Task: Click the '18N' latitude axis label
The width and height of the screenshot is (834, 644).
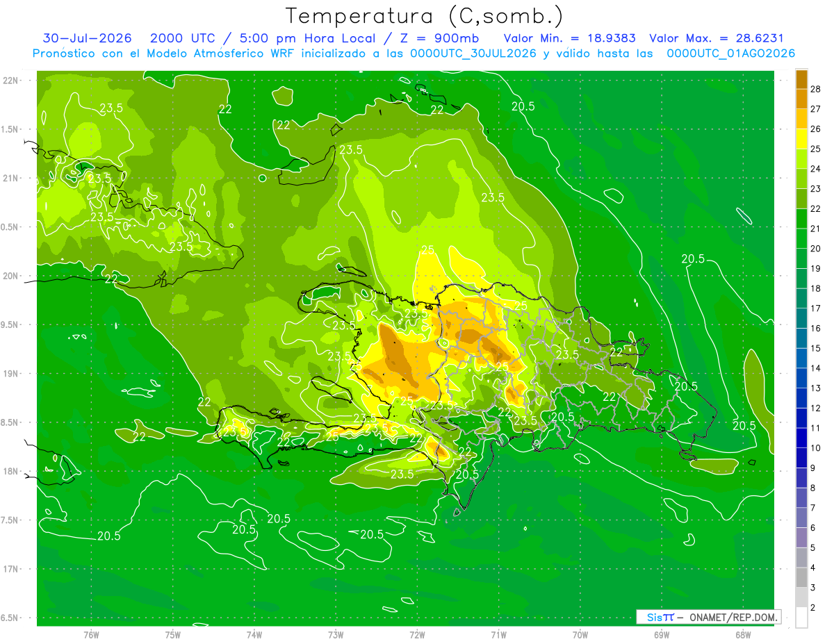Action: (x=12, y=471)
